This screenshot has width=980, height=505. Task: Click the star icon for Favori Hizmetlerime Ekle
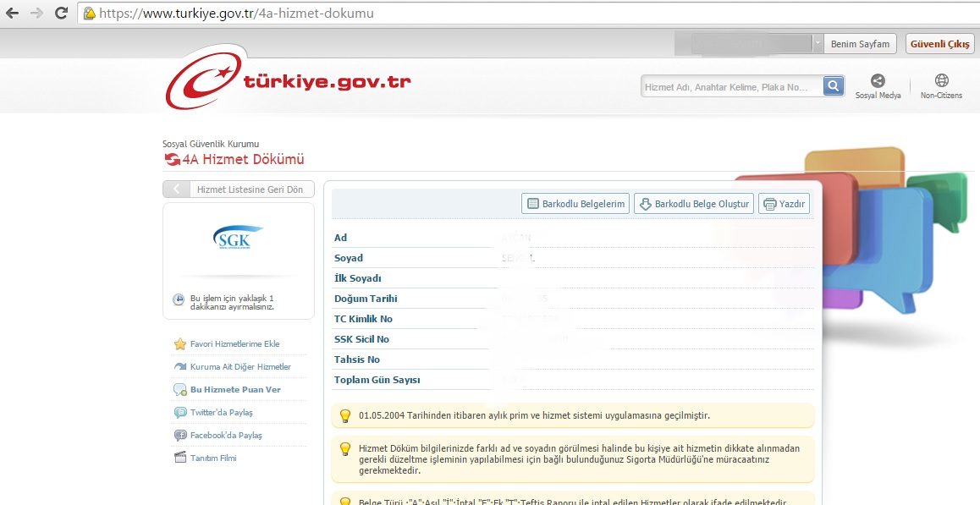(x=179, y=344)
